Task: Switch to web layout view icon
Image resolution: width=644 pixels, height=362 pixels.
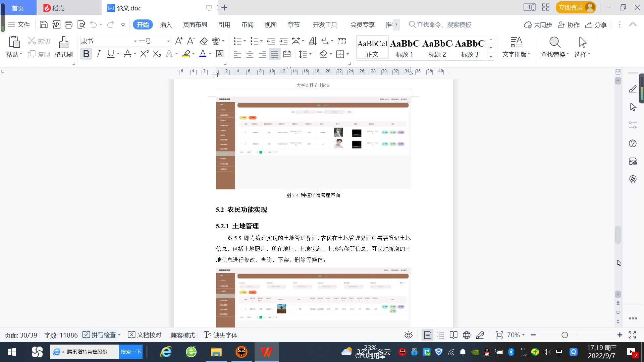Action: (x=467, y=335)
